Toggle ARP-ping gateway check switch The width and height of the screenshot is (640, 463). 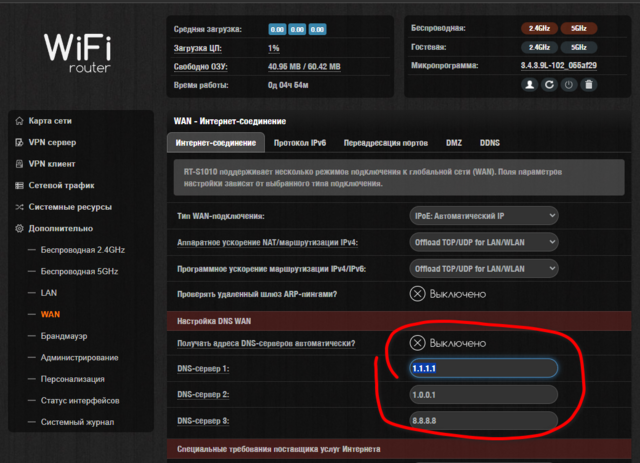tap(418, 293)
